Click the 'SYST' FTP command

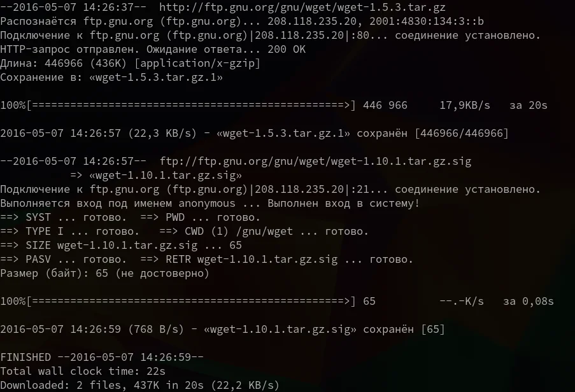[38, 217]
